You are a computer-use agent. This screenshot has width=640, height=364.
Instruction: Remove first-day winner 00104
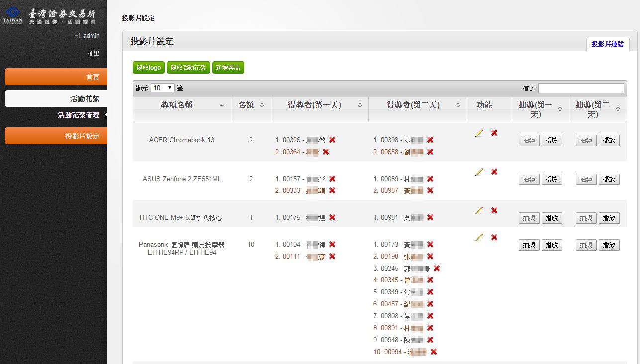click(x=332, y=244)
